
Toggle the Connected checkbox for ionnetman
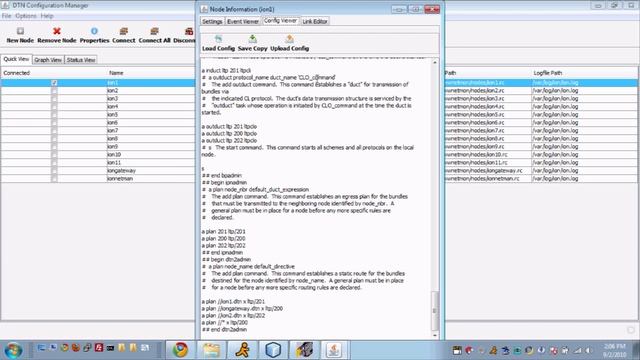pyautogui.click(x=54, y=178)
